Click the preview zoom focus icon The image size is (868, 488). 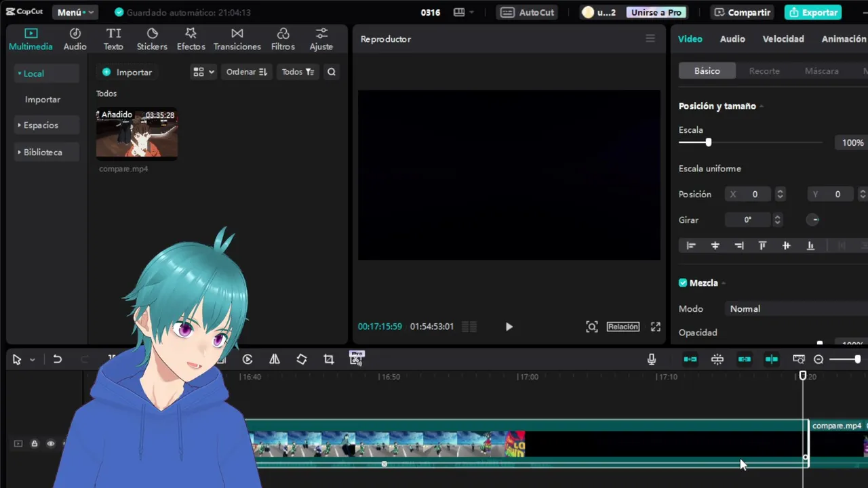coord(592,327)
